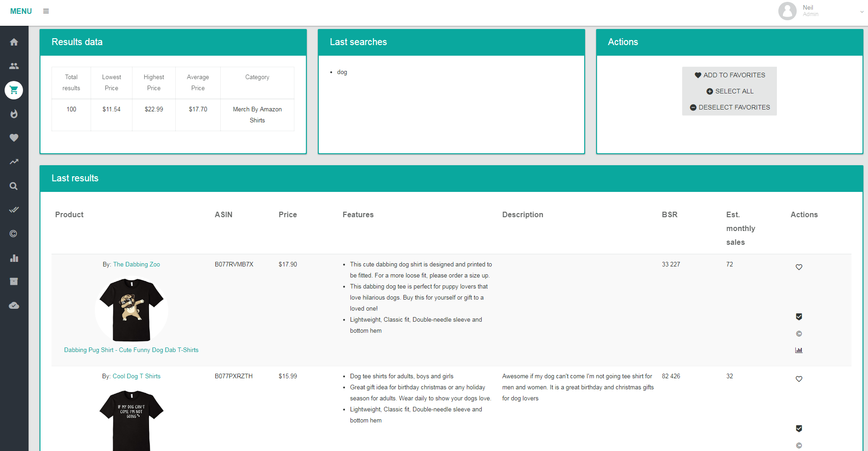Image resolution: width=868 pixels, height=451 pixels.
Task: Select ASIN B077PXRZTH cell
Action: coord(234,376)
